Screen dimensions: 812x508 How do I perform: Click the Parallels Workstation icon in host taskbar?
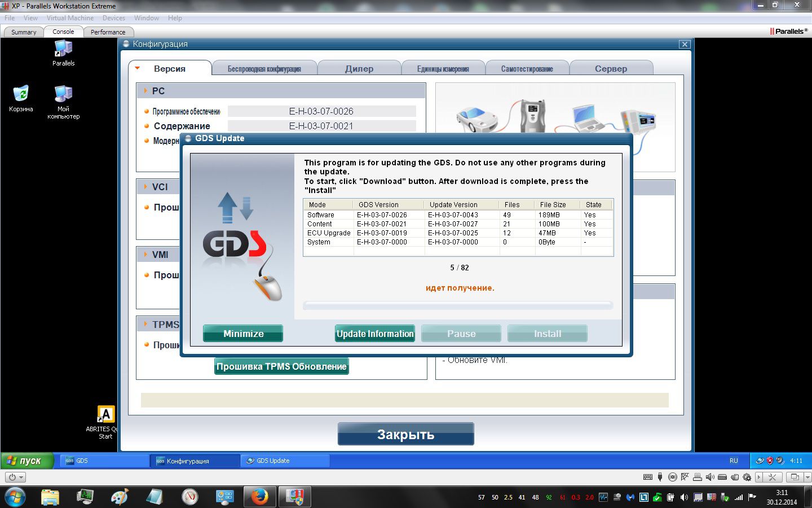coord(294,497)
